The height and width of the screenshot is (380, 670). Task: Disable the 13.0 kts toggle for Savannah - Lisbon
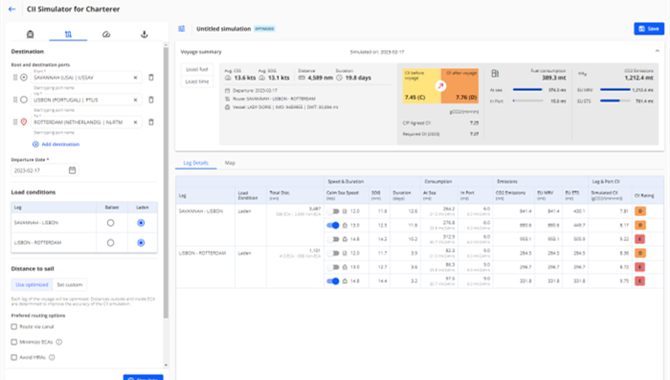tap(333, 225)
